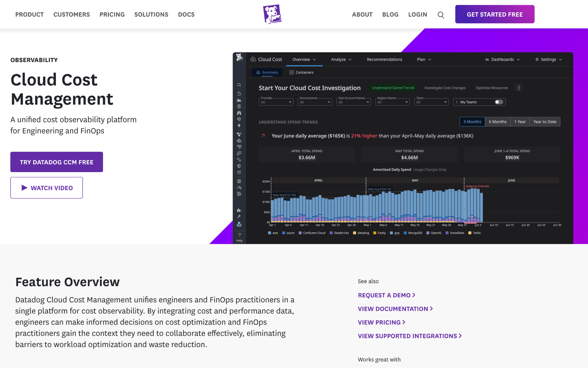Open the stacked list lines sidebar icon

(239, 147)
